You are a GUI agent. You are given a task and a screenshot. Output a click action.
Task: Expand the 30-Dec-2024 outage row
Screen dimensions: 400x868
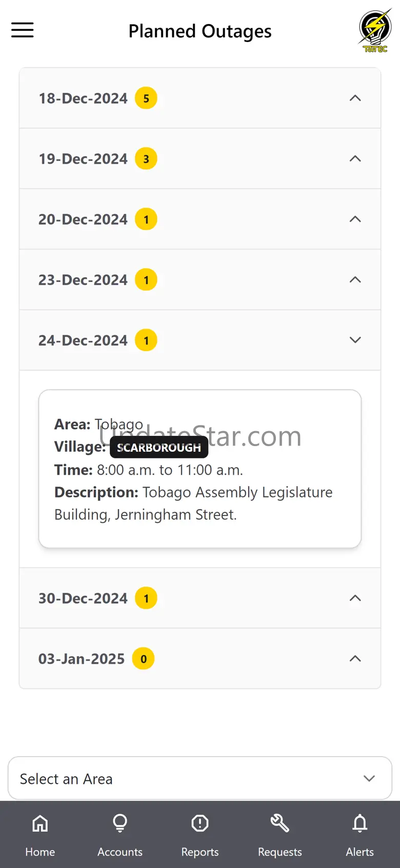200,598
